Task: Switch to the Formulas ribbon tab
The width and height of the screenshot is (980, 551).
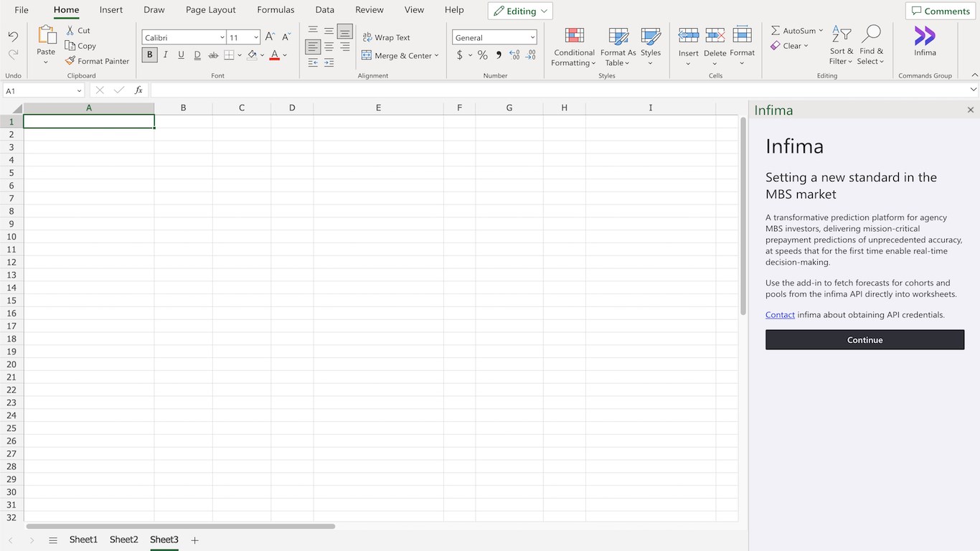Action: (x=275, y=10)
